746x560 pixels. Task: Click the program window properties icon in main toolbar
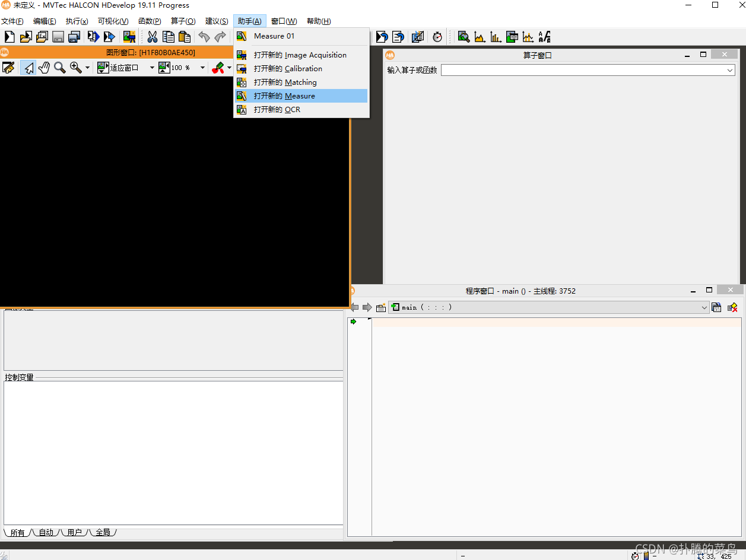tap(418, 37)
